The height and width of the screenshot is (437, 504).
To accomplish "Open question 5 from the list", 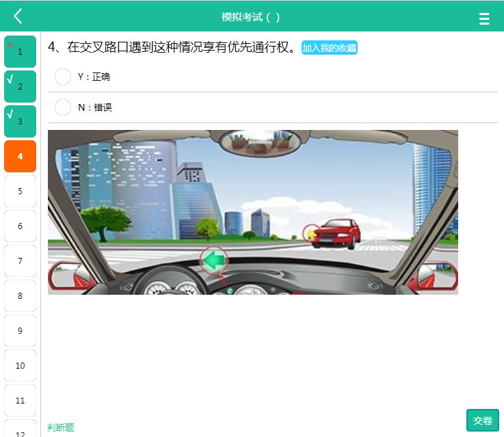I will point(20,191).
